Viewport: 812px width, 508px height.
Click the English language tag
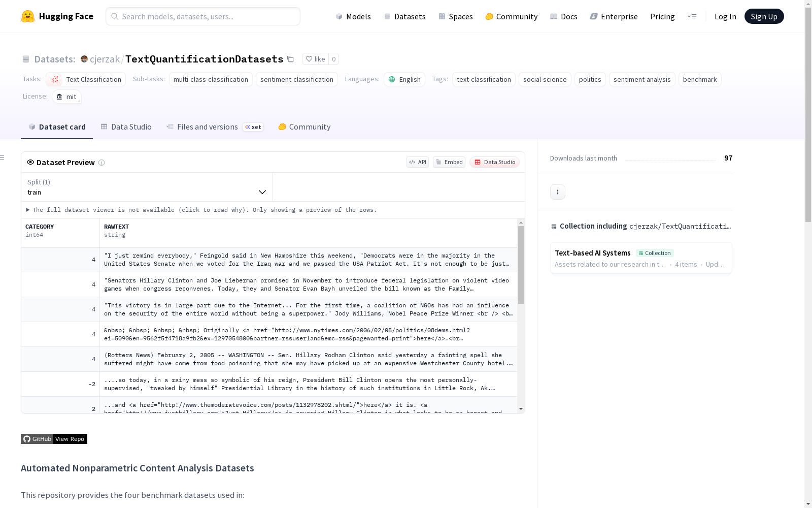point(404,79)
